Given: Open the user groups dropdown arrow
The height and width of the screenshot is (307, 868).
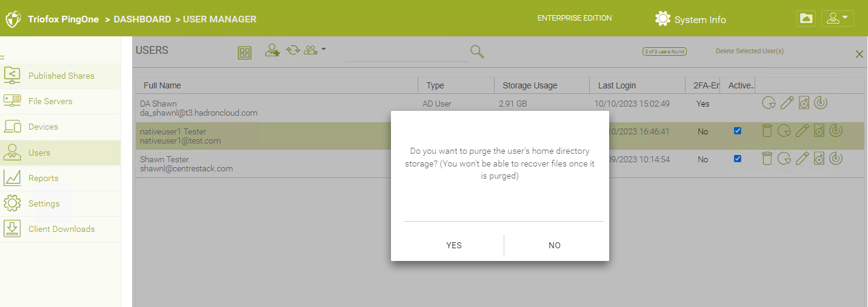Looking at the screenshot, I should pos(324,49).
